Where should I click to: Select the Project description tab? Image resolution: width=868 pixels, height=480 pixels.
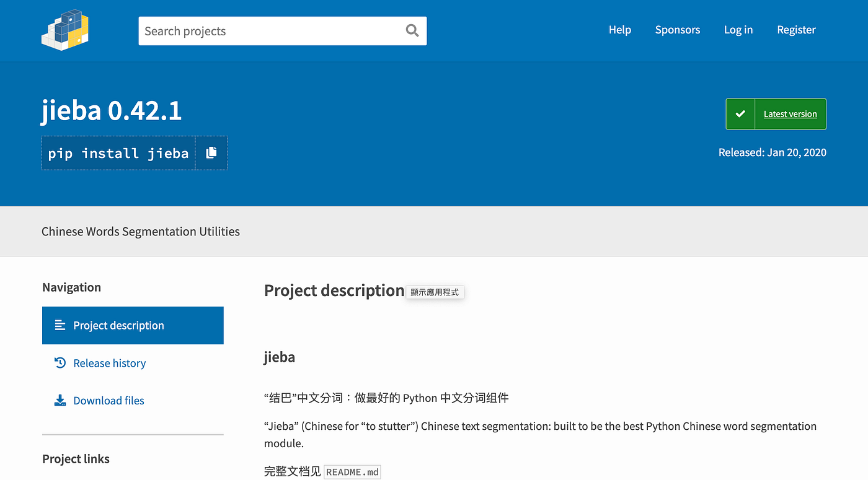coord(133,325)
